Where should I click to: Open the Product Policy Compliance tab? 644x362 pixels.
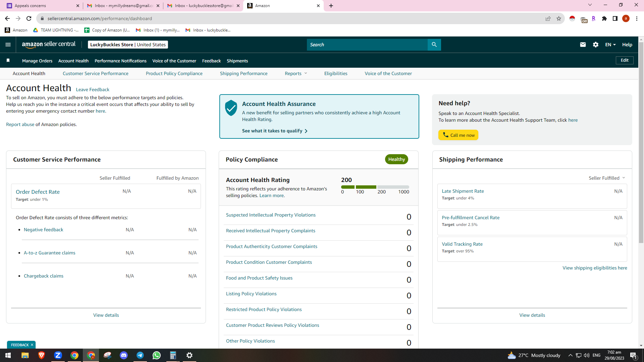pos(174,73)
